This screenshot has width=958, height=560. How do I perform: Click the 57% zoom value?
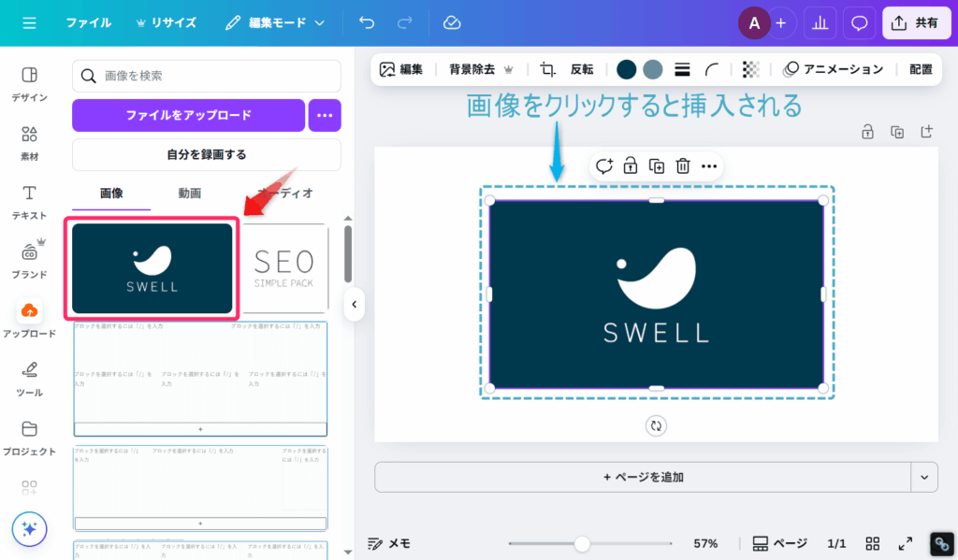point(705,543)
